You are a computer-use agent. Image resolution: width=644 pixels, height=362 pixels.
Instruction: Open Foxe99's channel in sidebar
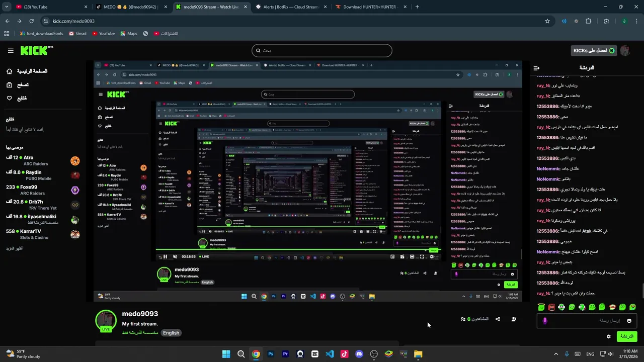pos(43,190)
